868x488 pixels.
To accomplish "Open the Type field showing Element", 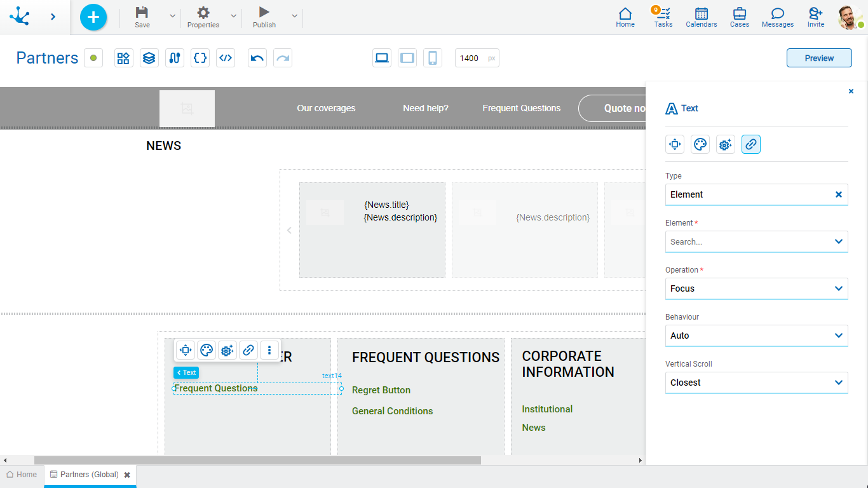I will click(x=757, y=194).
